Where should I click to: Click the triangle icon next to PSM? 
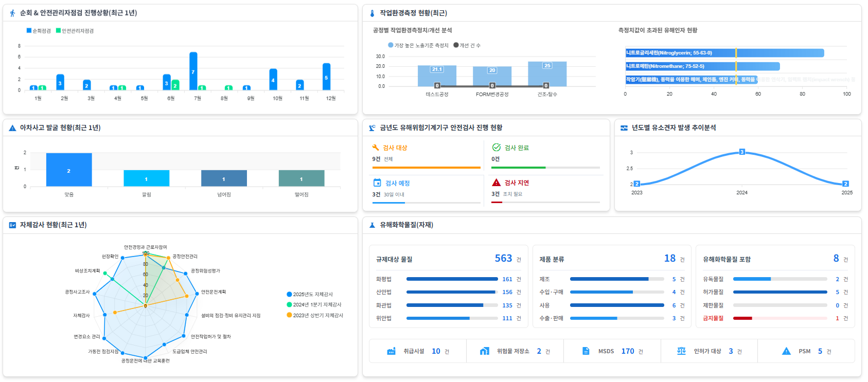point(786,351)
